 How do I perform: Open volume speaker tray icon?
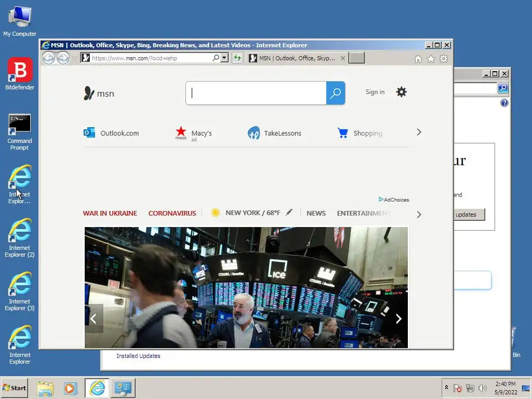click(482, 388)
